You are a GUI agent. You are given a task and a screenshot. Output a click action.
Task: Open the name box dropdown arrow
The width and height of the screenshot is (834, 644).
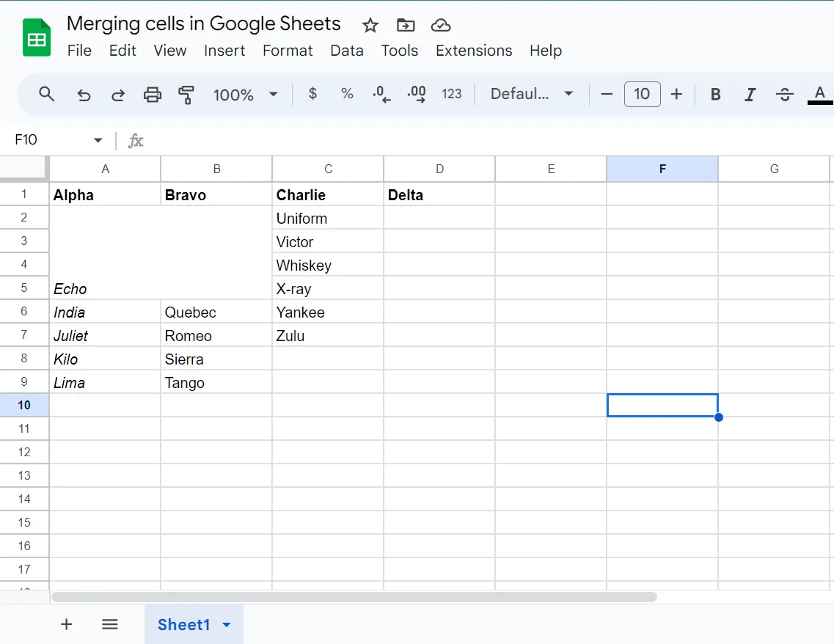click(98, 140)
